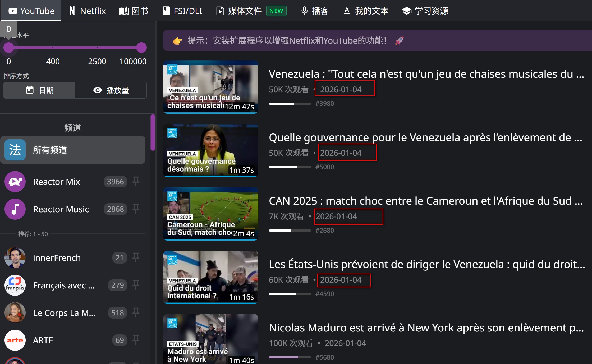Pin the Reactor Mix channel

[x=136, y=181]
